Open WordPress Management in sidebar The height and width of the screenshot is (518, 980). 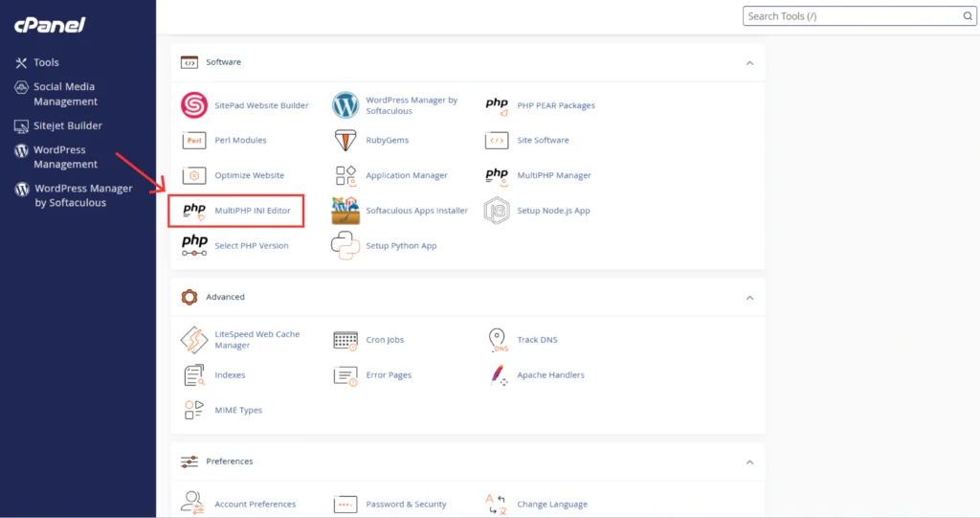[x=56, y=157]
